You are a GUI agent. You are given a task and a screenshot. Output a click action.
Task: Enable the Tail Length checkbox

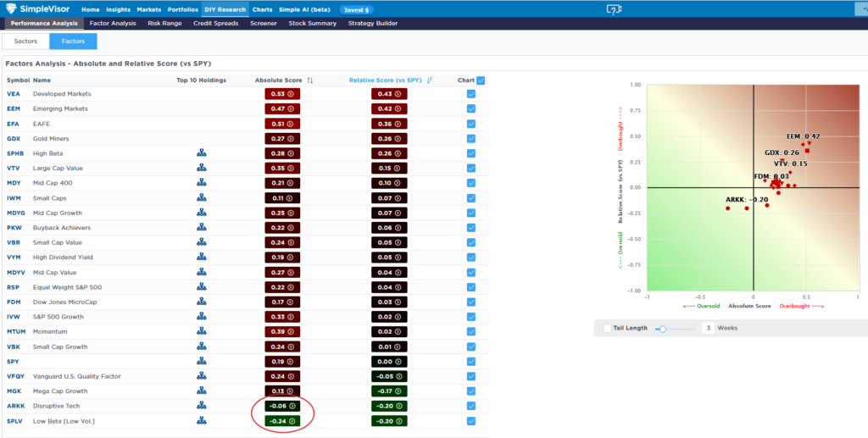pyautogui.click(x=606, y=329)
